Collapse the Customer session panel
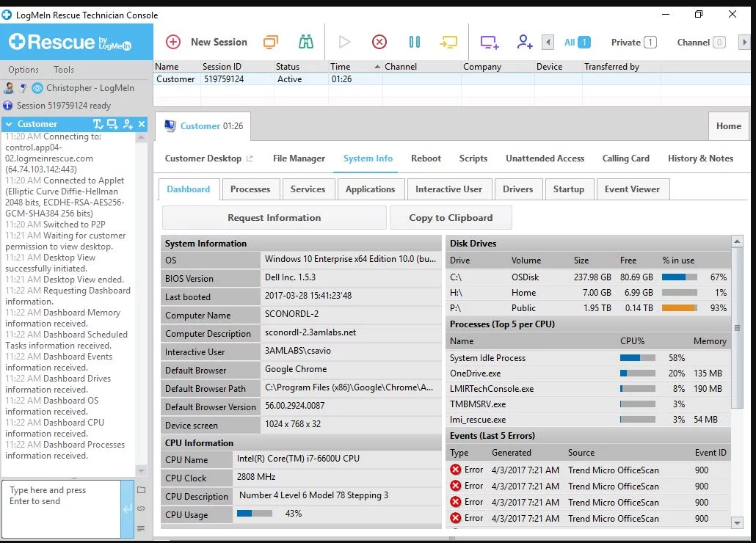This screenshot has width=756, height=543. pyautogui.click(x=7, y=124)
